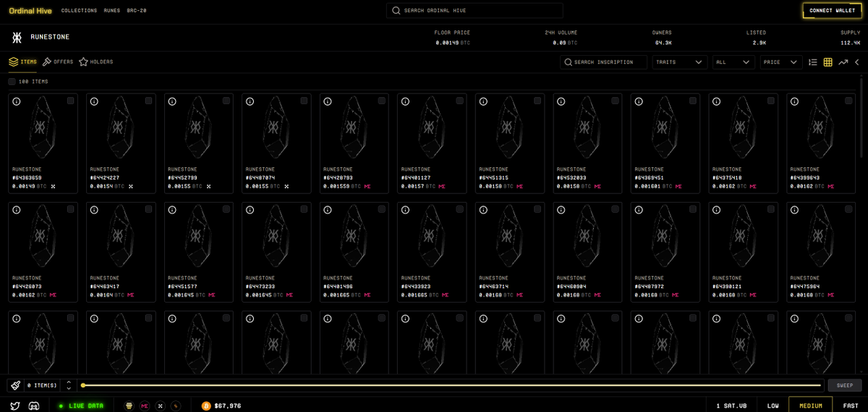This screenshot has height=412, width=868.
Task: Click the Ordinal Hive marketplace icon in footer
Action: (129, 405)
